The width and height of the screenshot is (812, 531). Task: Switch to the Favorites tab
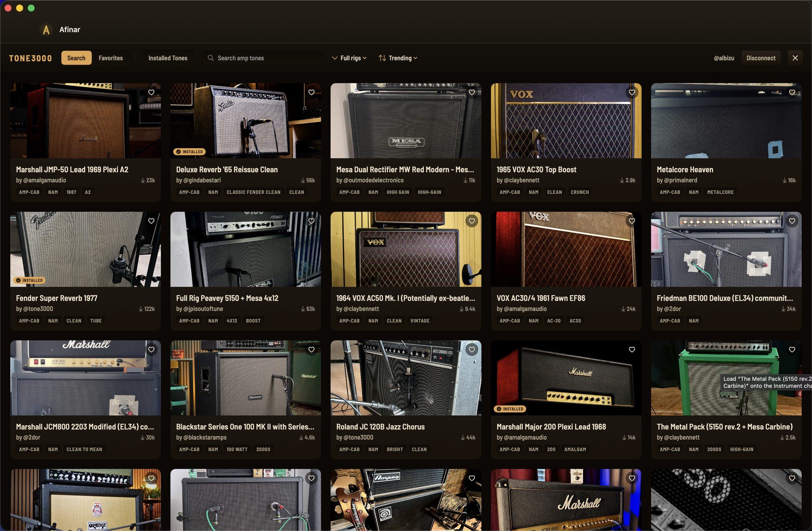pos(110,58)
